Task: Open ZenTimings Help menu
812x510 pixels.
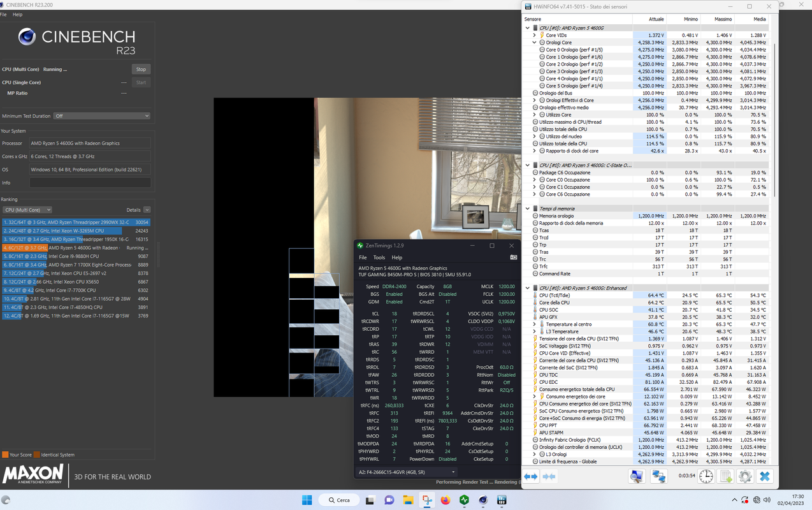Action: (397, 258)
